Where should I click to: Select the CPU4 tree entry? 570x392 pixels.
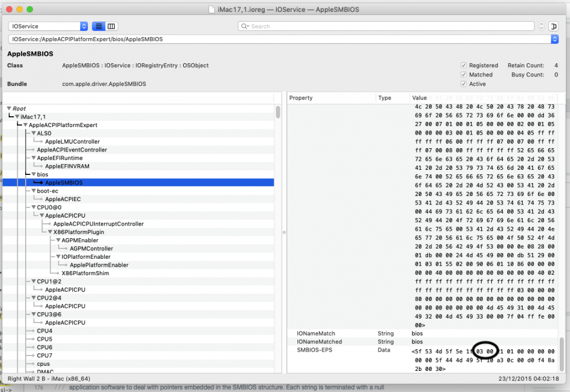[44, 330]
